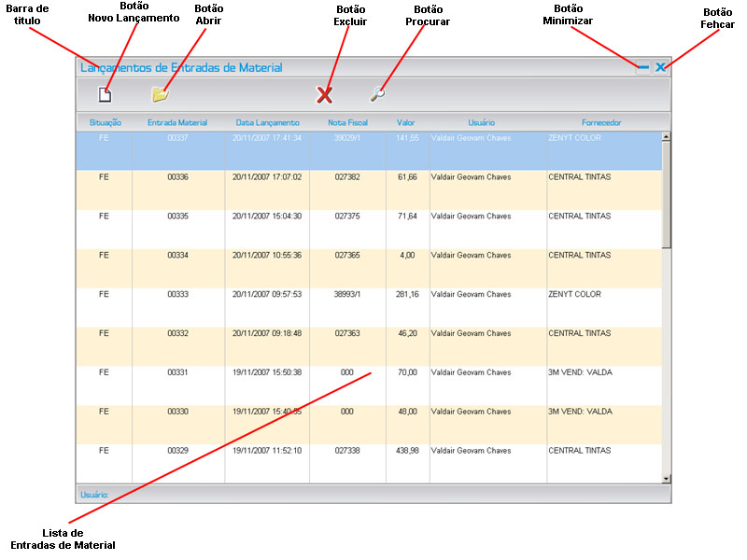Screen dimensions: 747x560
Task: Open the yellow folder Abrir icon
Action: pyautogui.click(x=161, y=93)
